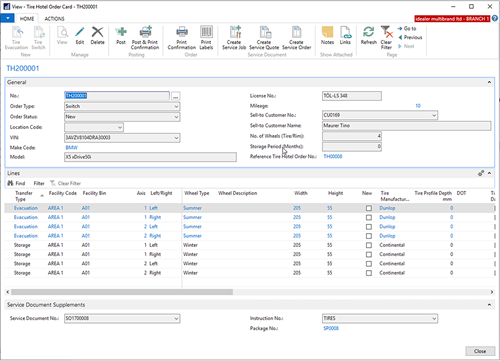Toggle New checkbox for Evacuation 2 Left row
Image resolution: width=500 pixels, height=361 pixels.
(369, 227)
